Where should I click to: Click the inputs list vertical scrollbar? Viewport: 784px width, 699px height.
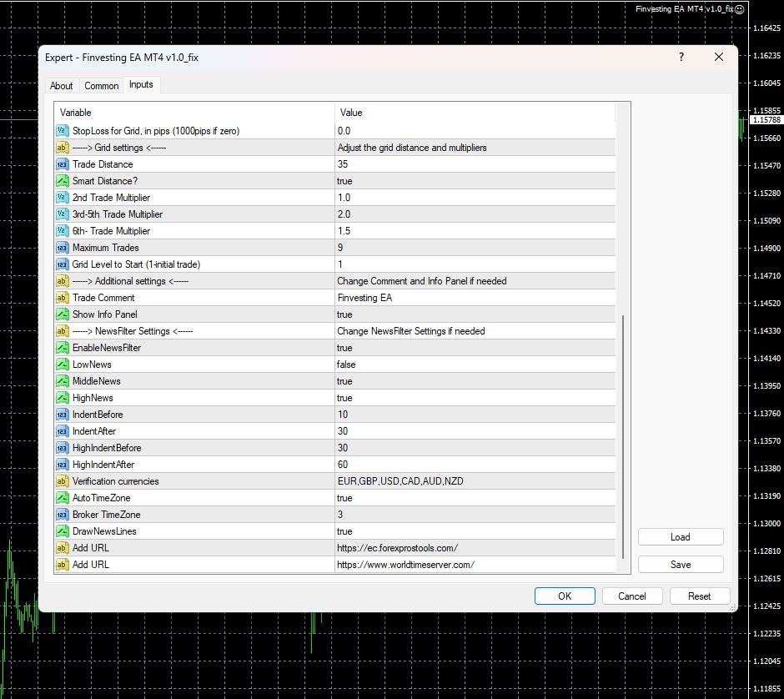pos(623,436)
